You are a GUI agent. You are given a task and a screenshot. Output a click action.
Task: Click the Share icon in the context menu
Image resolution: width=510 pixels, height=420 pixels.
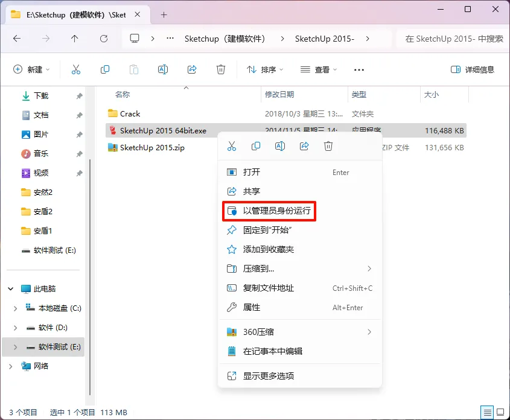(x=304, y=146)
